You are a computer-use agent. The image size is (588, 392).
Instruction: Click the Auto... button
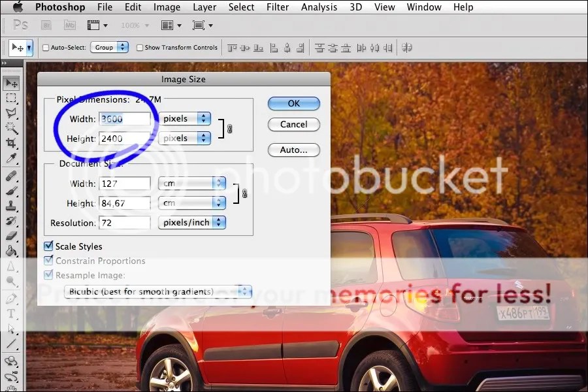coord(294,150)
